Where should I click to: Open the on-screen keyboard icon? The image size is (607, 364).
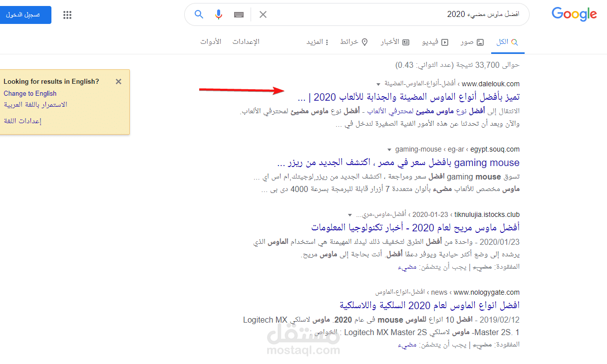[239, 14]
